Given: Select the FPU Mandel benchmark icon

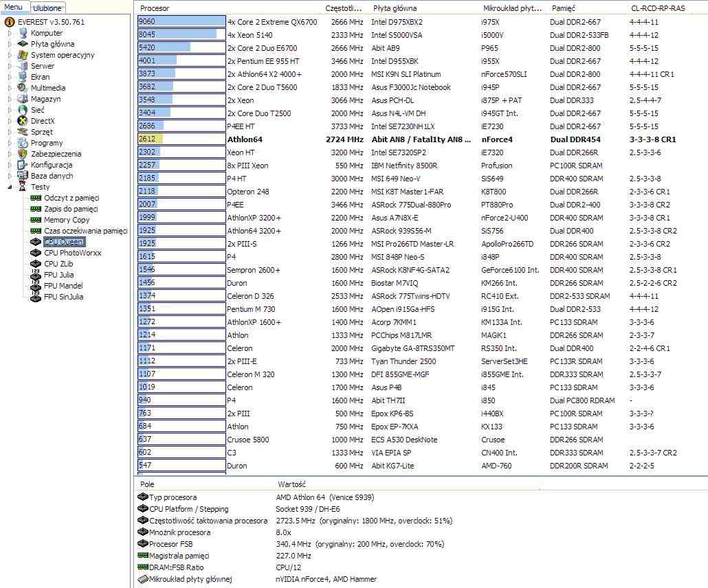Looking at the screenshot, I should tap(36, 285).
